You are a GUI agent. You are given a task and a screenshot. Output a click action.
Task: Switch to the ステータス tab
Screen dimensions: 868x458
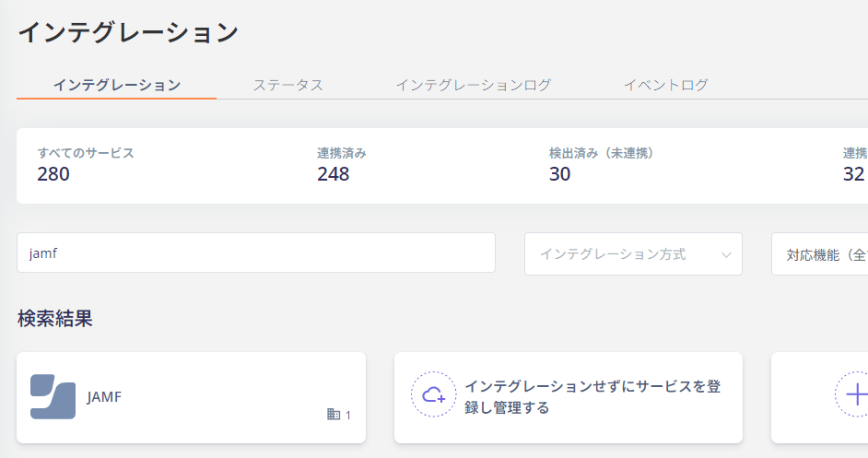[287, 85]
